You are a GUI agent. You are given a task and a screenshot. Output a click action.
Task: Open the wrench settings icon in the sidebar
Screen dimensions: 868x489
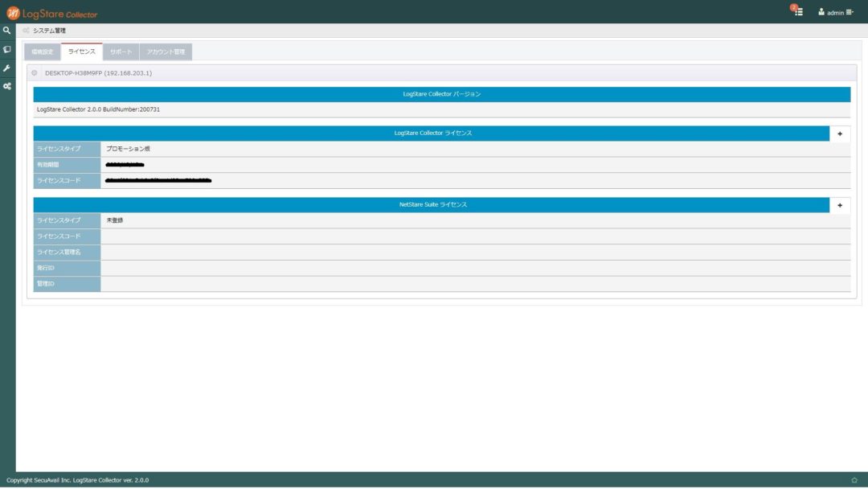tap(6, 68)
